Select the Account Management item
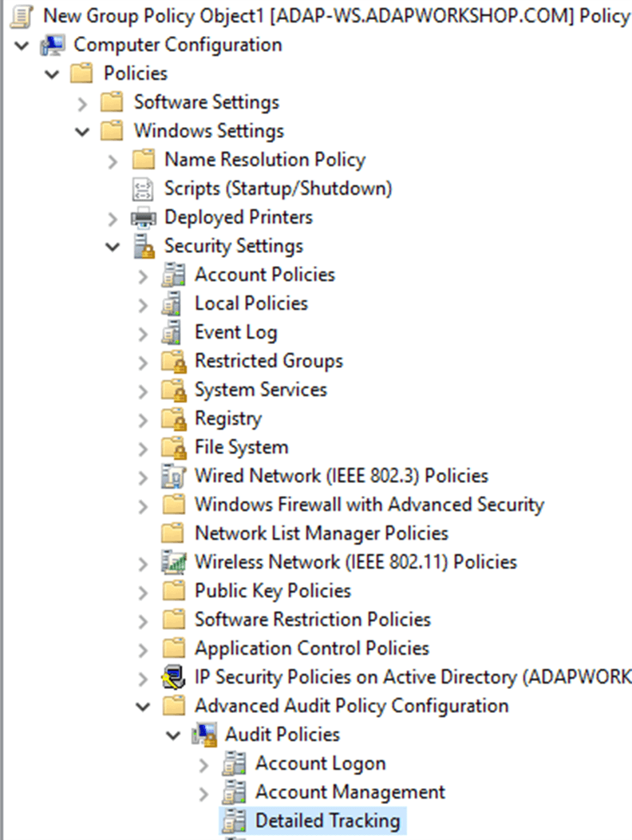 pyautogui.click(x=350, y=792)
